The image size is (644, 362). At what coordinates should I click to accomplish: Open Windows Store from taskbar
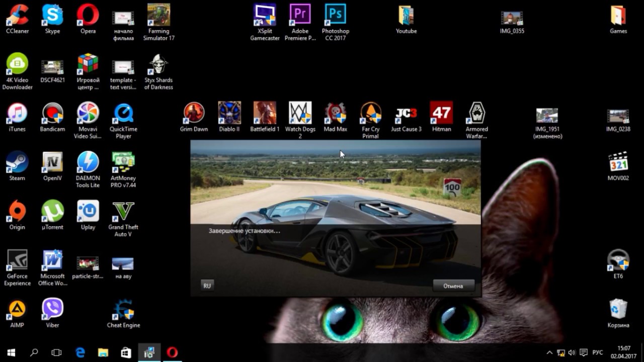click(126, 352)
